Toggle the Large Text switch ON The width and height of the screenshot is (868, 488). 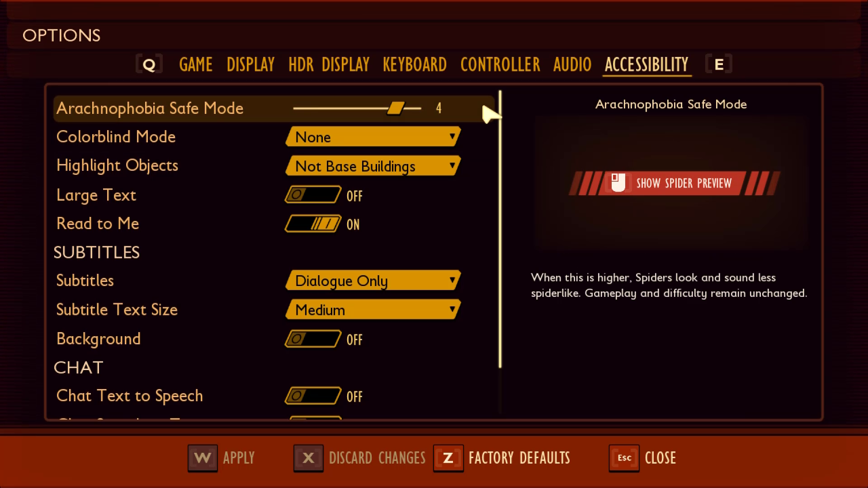[x=312, y=195]
